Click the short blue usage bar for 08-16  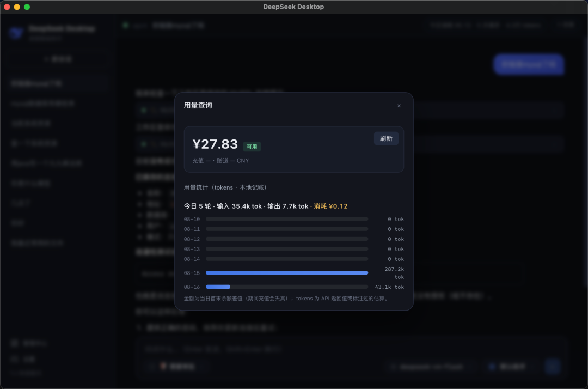(218, 287)
